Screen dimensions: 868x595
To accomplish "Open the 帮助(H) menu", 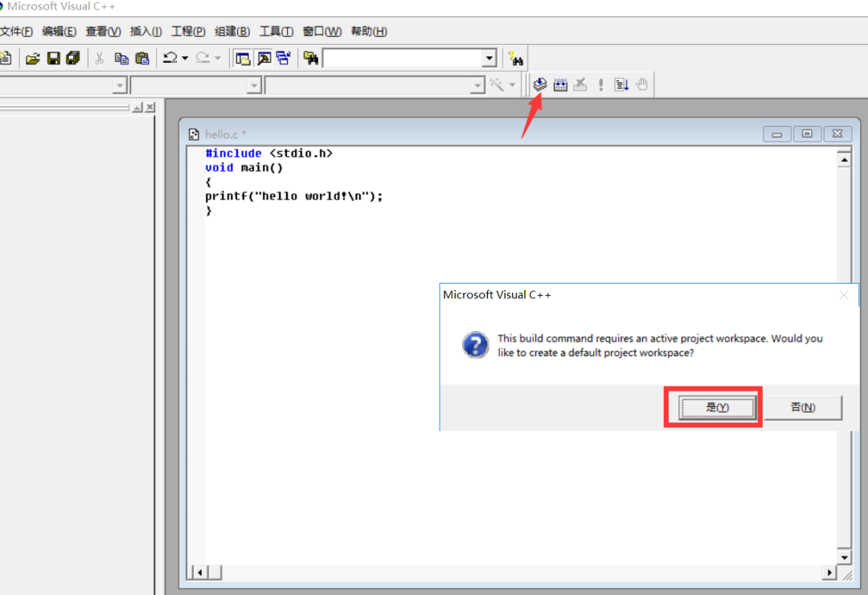I will click(369, 31).
